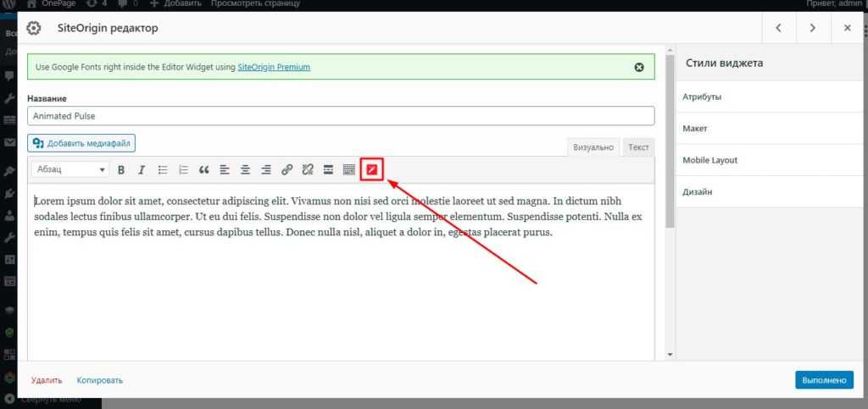868x409 pixels.
Task: Click the Название input field
Action: 341,116
